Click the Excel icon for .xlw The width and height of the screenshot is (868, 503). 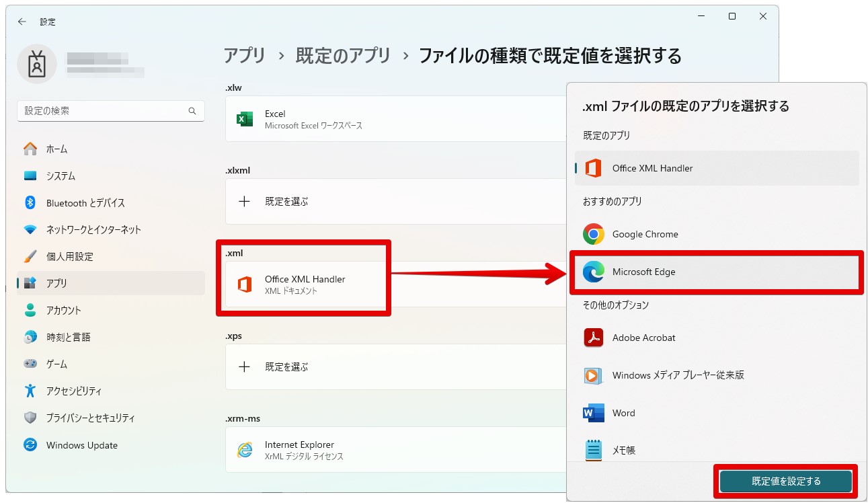(x=245, y=119)
